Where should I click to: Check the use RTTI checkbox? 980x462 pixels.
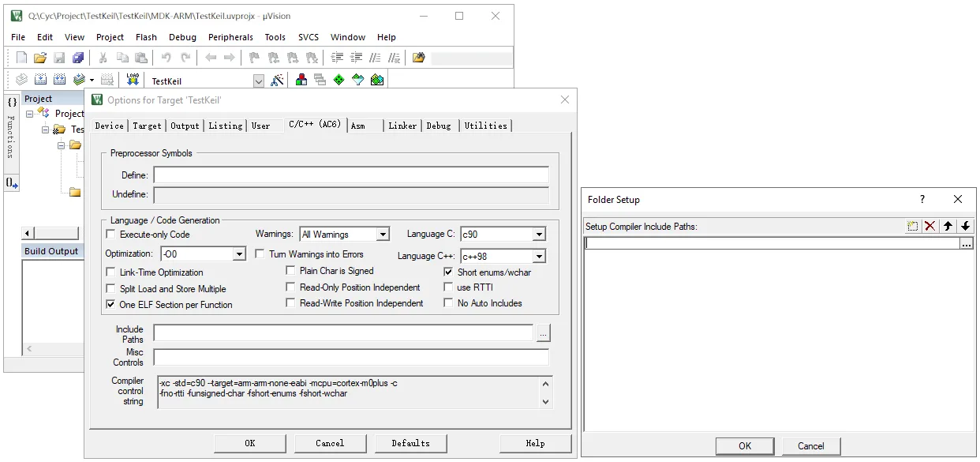point(448,287)
